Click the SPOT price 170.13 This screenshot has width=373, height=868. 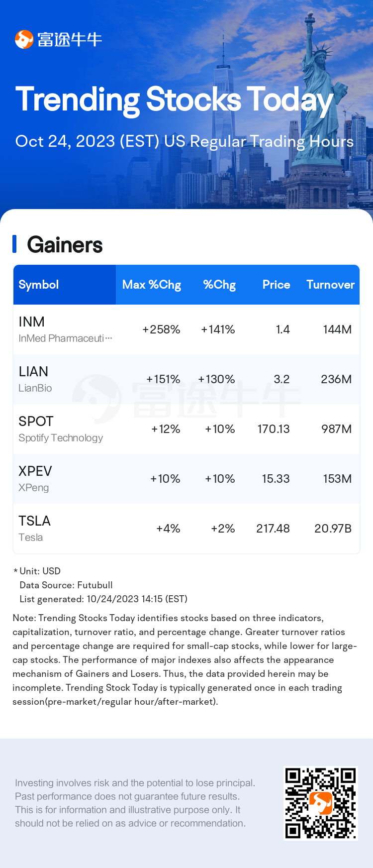click(274, 429)
